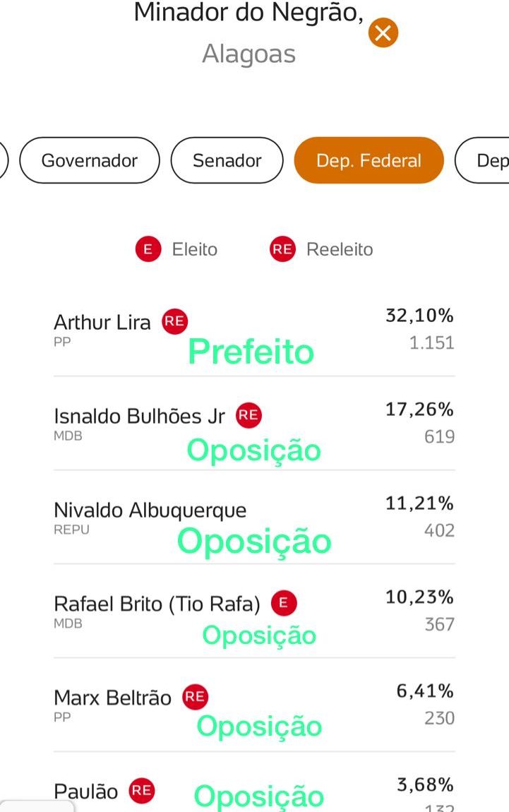The image size is (509, 812).
Task: Open Arthur Lira candidate name
Action: tap(102, 323)
